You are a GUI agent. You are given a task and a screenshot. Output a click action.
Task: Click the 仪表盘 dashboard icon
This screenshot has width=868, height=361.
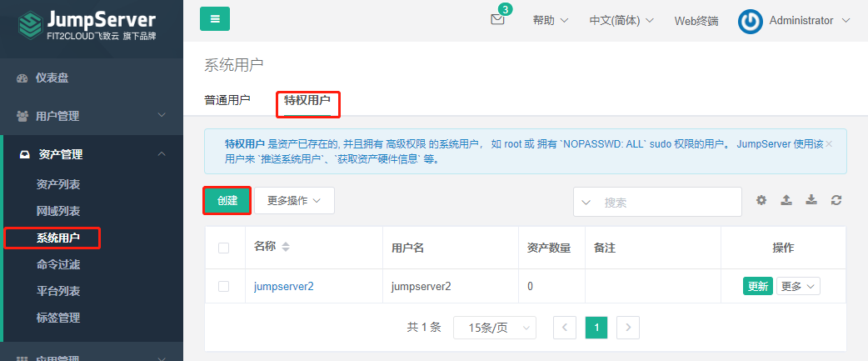22,78
